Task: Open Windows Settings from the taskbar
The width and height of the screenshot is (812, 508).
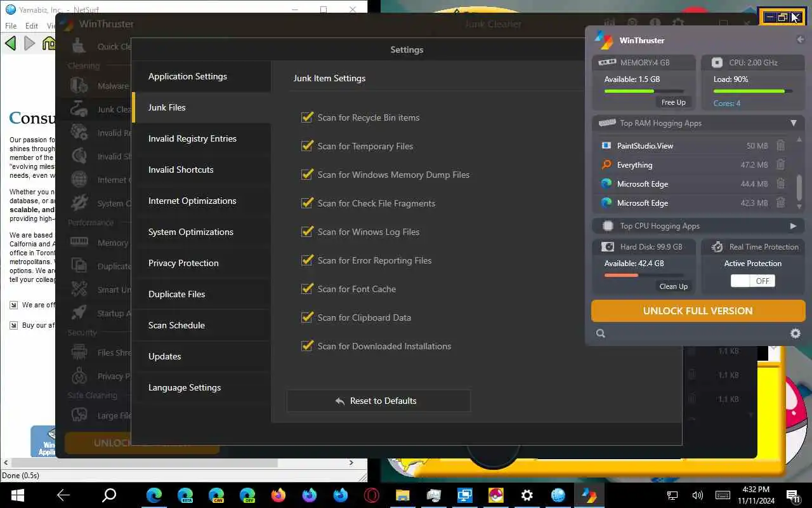Action: tap(527, 495)
